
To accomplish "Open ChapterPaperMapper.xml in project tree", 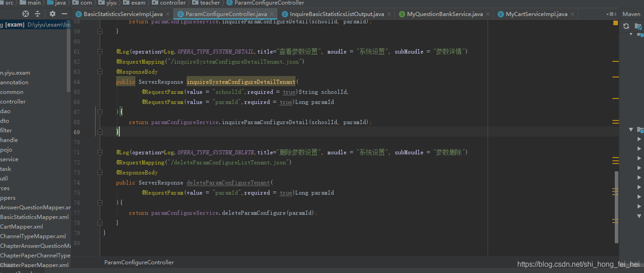I will click(34, 265).
